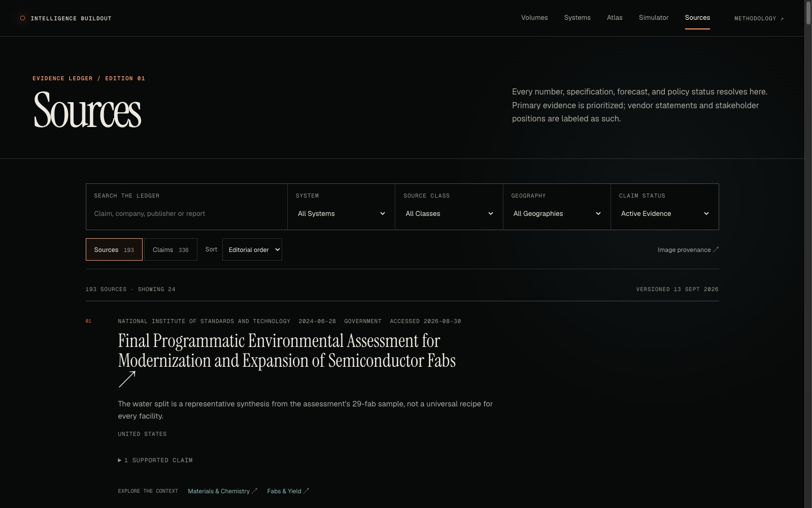Image resolution: width=812 pixels, height=508 pixels.
Task: Click 'NATIONAL INSTITUTE OF STANDARDS AND TECHNOLOGY' publisher text
Action: coord(204,322)
